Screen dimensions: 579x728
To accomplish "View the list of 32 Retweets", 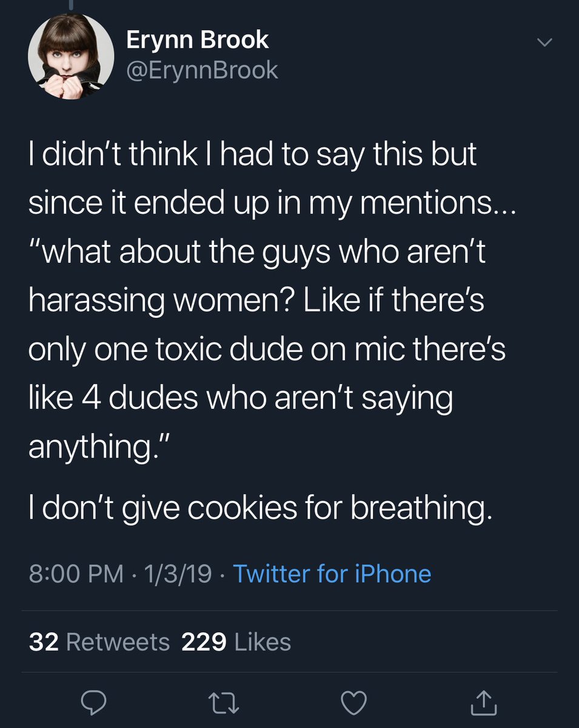I will pos(99,642).
